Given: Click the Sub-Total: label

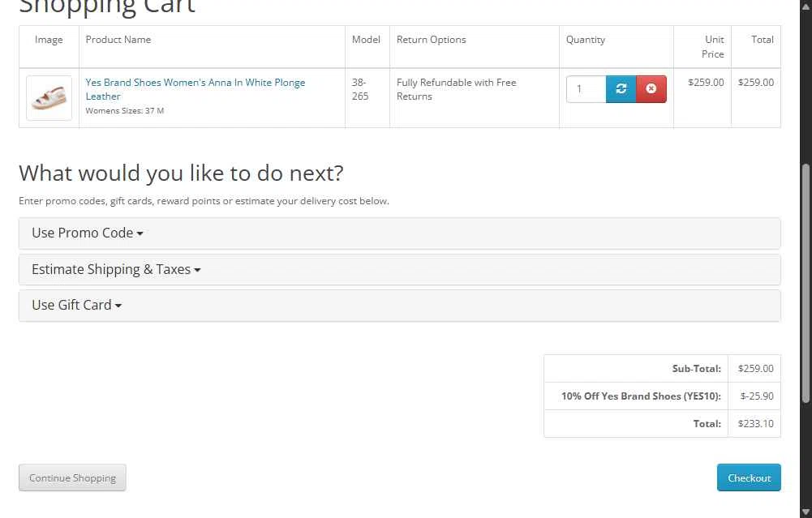Looking at the screenshot, I should 697,369.
